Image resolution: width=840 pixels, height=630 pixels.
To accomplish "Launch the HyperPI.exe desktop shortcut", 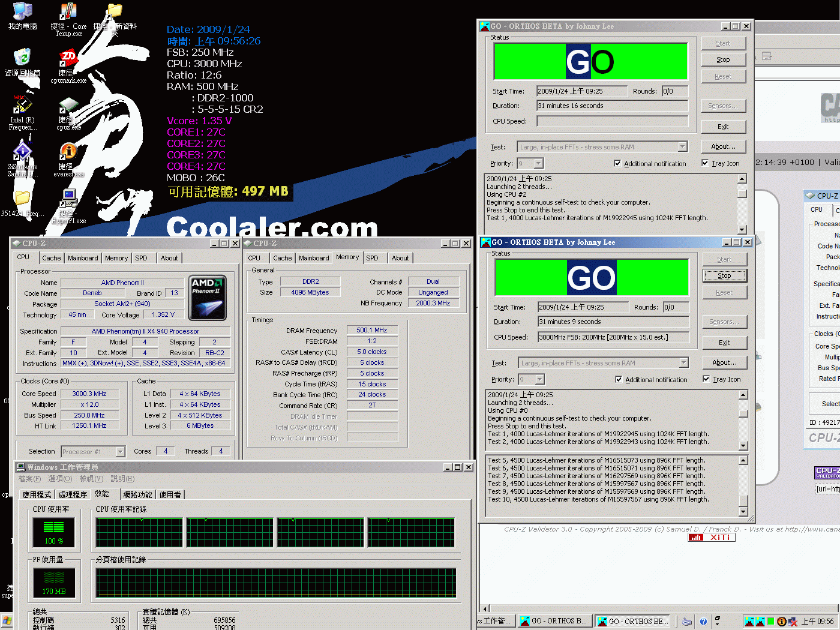I will 68,198.
